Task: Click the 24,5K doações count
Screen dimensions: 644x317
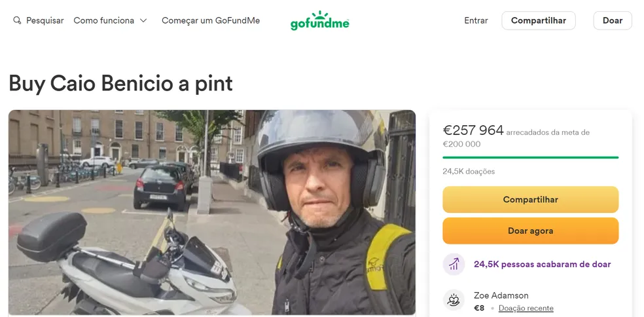Action: [469, 172]
